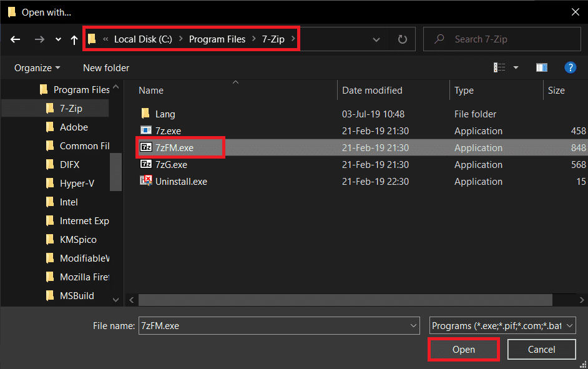Select the 7-Zip folder in the sidebar
The width and height of the screenshot is (588, 369).
(66, 107)
